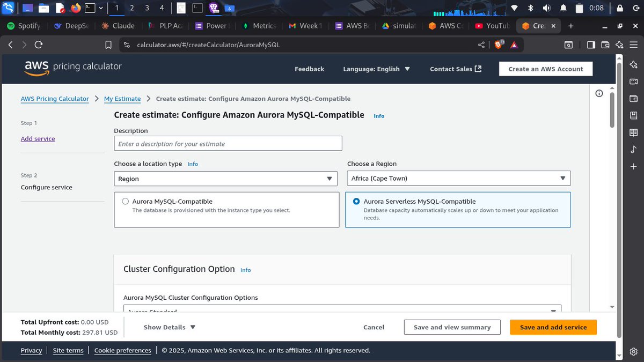Viewport: 644px width, 362px height.
Task: Open the Choose a Region dropdown
Action: [458, 178]
